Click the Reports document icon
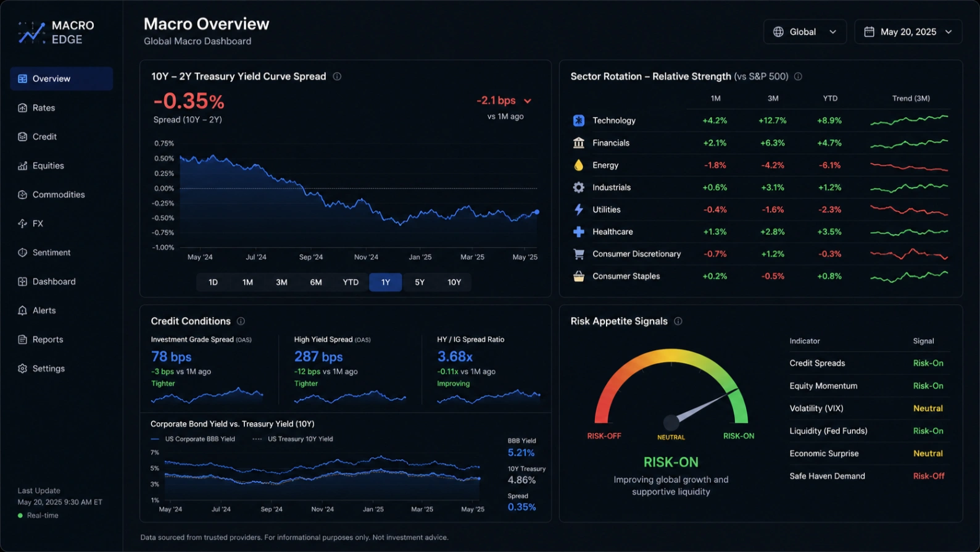The image size is (980, 552). pos(22,340)
